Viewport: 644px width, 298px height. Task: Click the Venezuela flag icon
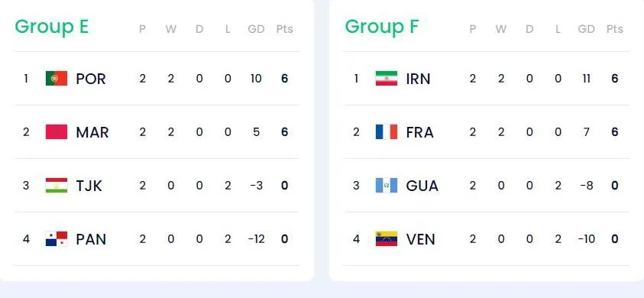click(387, 239)
